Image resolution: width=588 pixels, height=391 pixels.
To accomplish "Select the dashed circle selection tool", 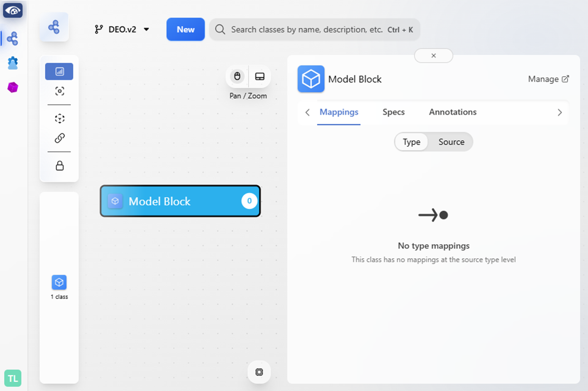I will pyautogui.click(x=59, y=118).
